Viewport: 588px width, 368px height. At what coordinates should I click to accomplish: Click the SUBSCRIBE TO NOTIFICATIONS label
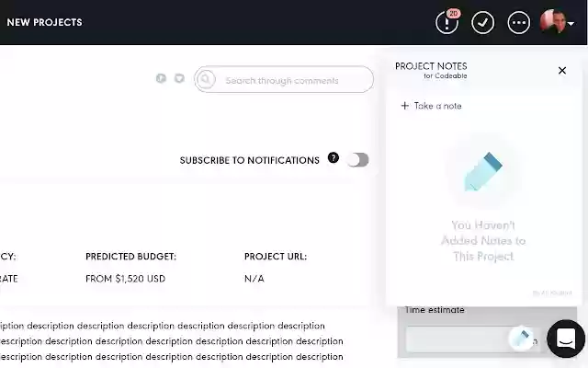(x=249, y=160)
